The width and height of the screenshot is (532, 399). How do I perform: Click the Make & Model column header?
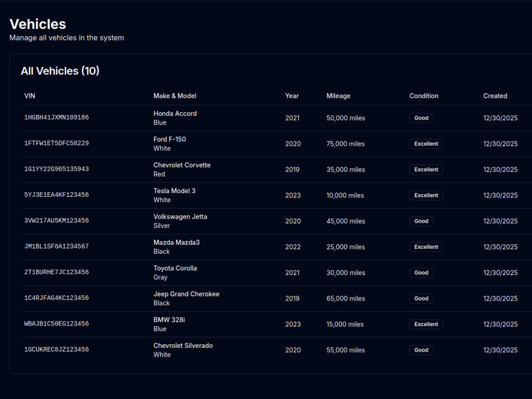tap(174, 96)
